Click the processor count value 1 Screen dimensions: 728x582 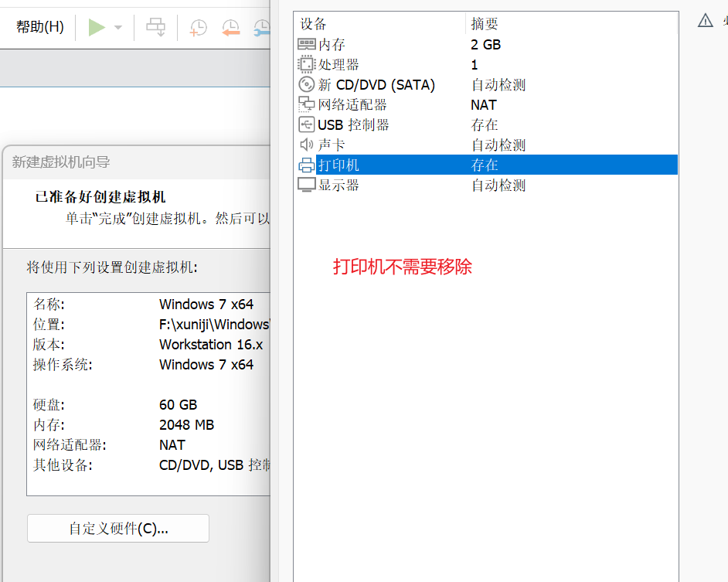tap(475, 65)
